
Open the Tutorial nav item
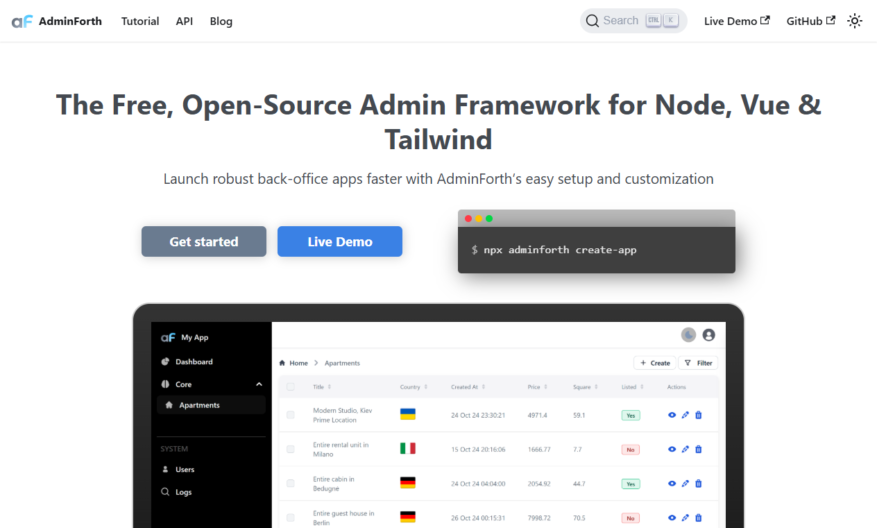[x=140, y=21]
